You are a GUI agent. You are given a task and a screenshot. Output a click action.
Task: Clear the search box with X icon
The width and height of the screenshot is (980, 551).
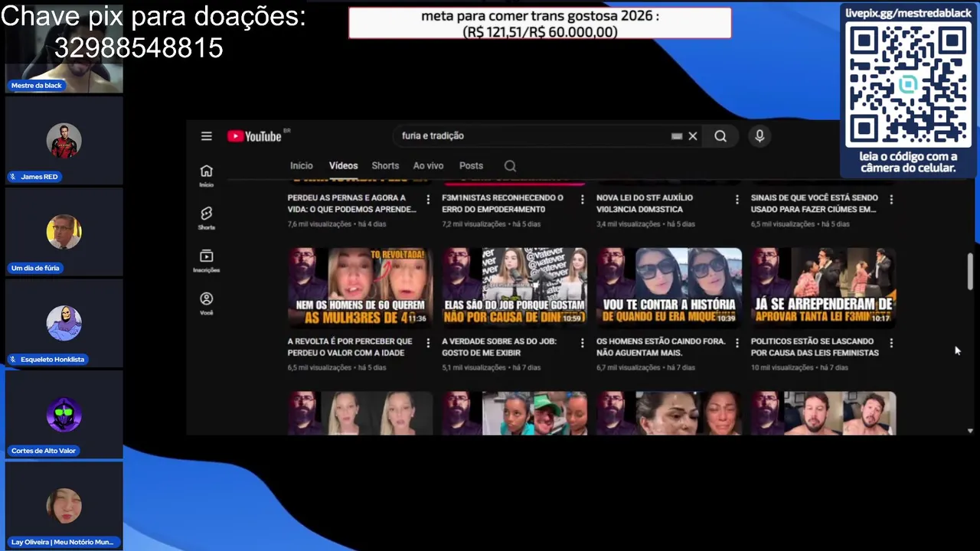click(x=693, y=136)
